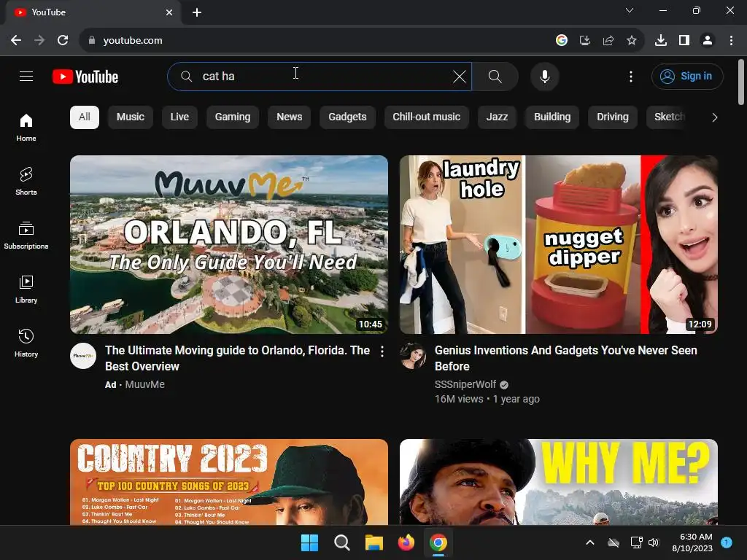Select the Jazz filter chip
Image resolution: width=747 pixels, height=560 pixels.
pos(497,117)
